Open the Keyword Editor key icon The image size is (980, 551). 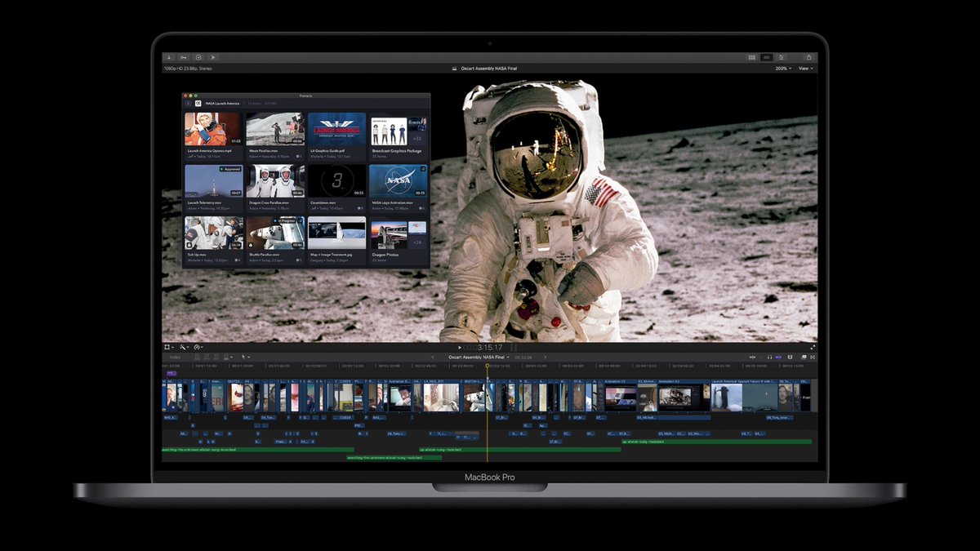pyautogui.click(x=184, y=57)
